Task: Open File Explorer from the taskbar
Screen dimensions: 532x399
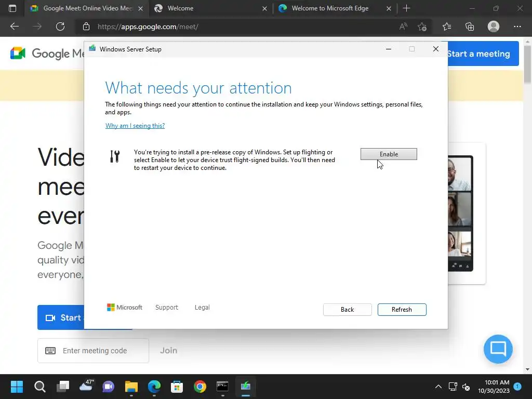Action: (131, 387)
